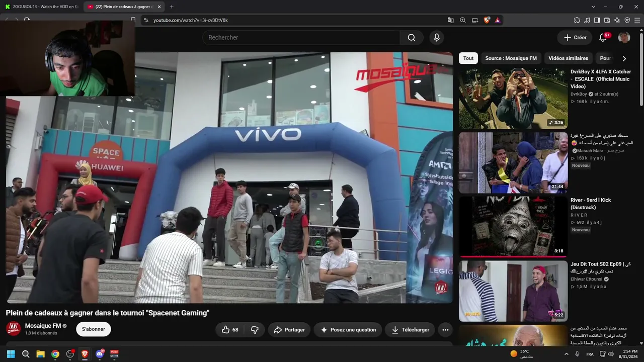Open a new browser tab
644x362 pixels.
[172, 7]
